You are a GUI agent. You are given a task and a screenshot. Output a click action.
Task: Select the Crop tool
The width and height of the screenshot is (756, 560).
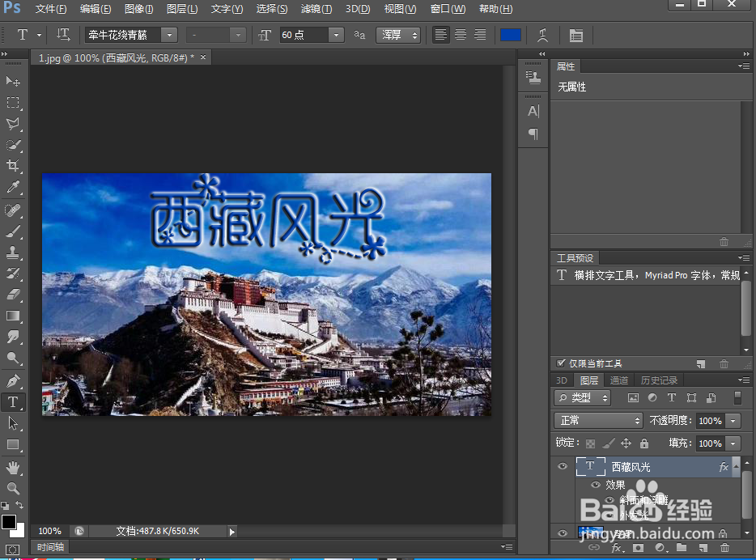coord(13,166)
